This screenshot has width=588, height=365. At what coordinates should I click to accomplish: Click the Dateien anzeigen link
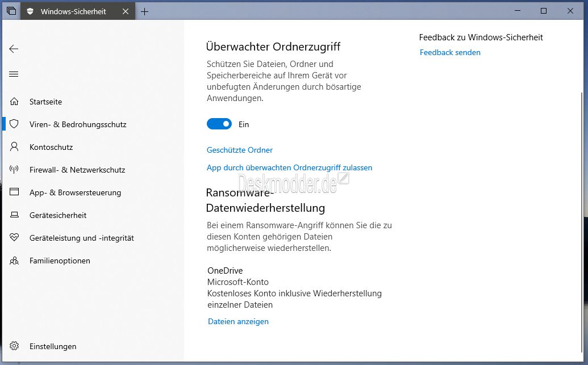(238, 321)
